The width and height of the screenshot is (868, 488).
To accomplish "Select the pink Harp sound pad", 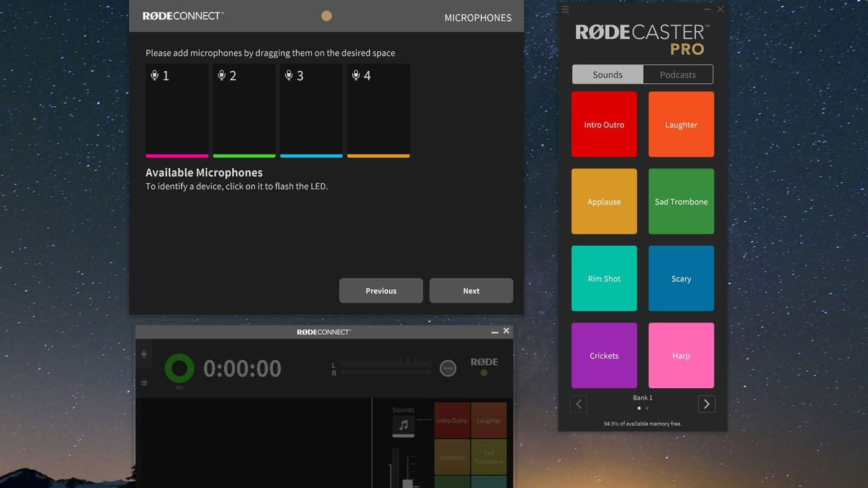I will 681,356.
